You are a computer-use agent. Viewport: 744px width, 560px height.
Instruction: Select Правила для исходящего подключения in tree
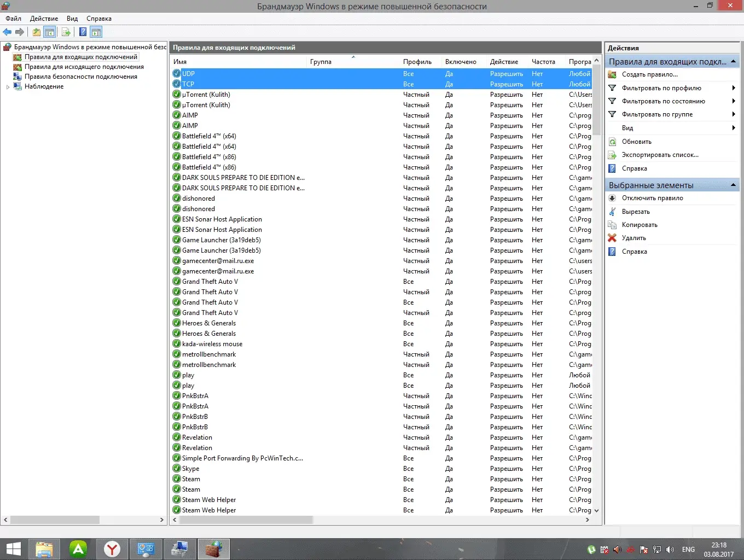point(84,67)
